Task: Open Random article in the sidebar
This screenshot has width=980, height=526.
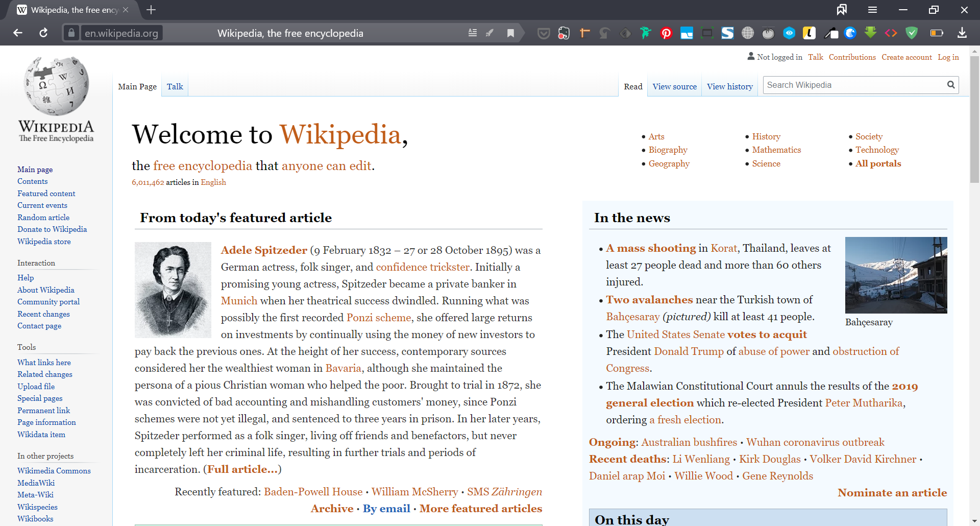Action: click(x=43, y=217)
